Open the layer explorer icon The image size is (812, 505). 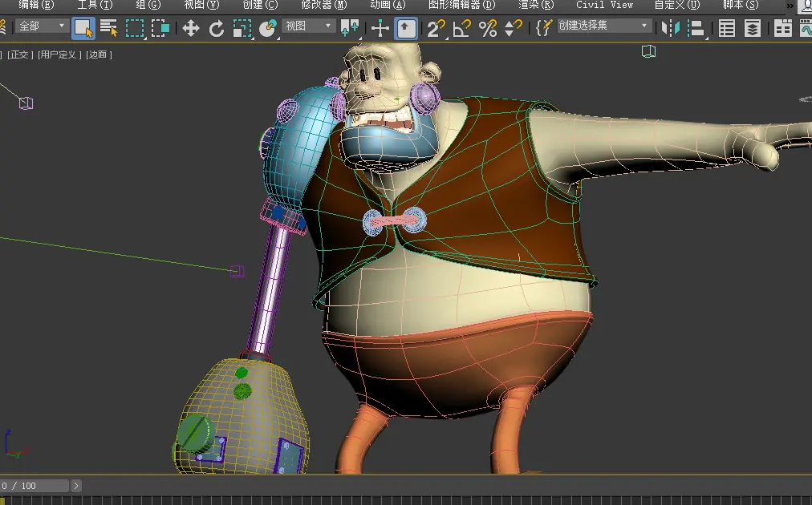[x=753, y=29]
